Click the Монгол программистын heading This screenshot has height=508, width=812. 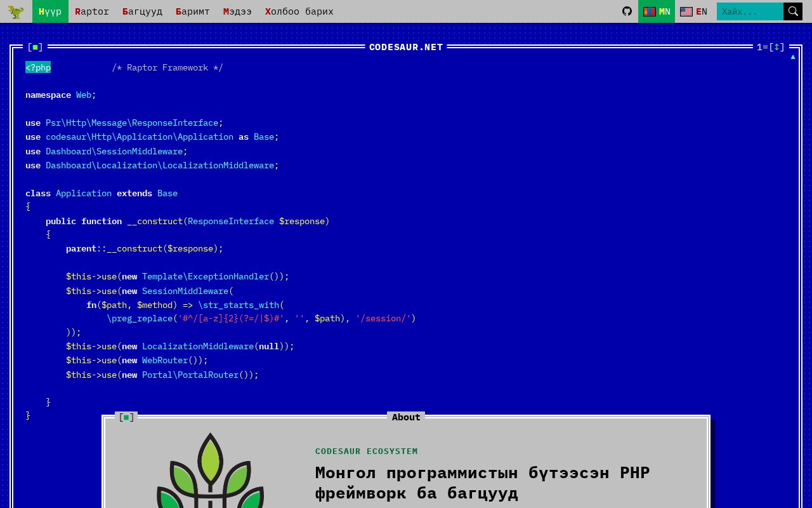pyautogui.click(x=483, y=483)
